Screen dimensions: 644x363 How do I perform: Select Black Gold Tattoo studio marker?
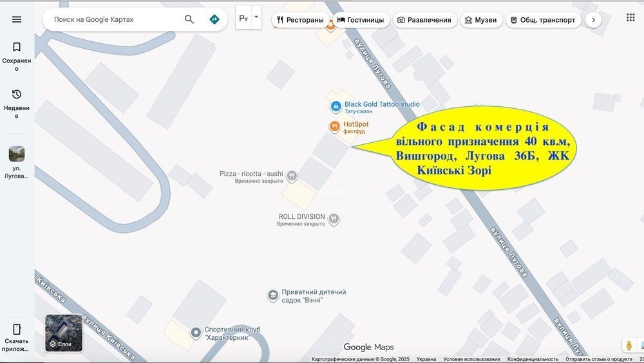336,106
